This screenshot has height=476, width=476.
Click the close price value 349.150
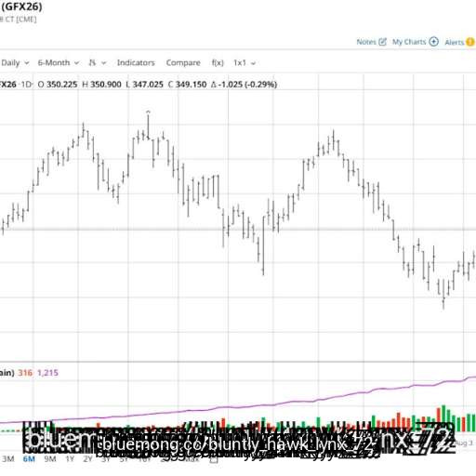click(191, 85)
